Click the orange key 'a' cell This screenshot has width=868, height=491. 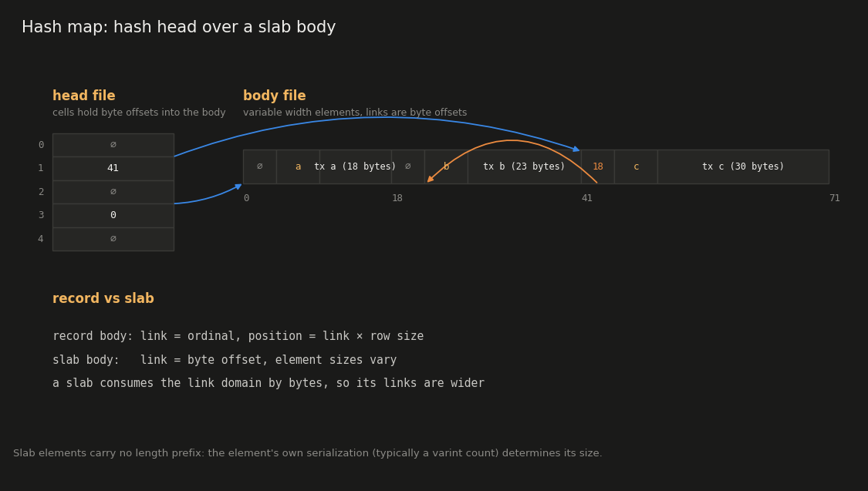298,166
